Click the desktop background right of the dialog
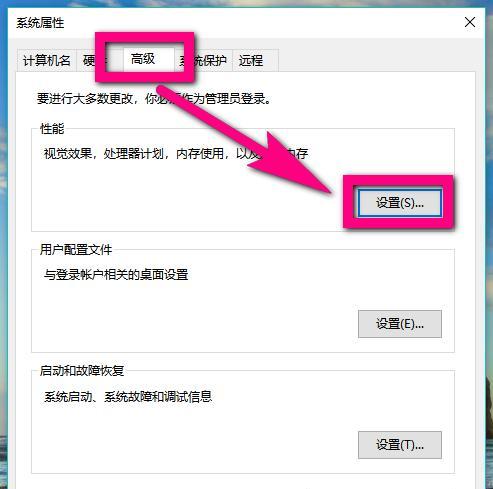The height and width of the screenshot is (489, 493). tap(489, 233)
